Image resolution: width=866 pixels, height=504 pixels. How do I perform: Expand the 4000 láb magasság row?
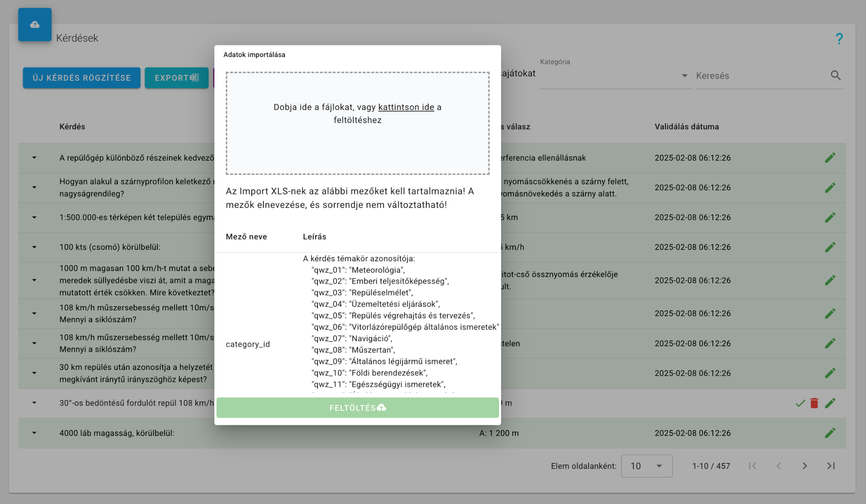34,433
